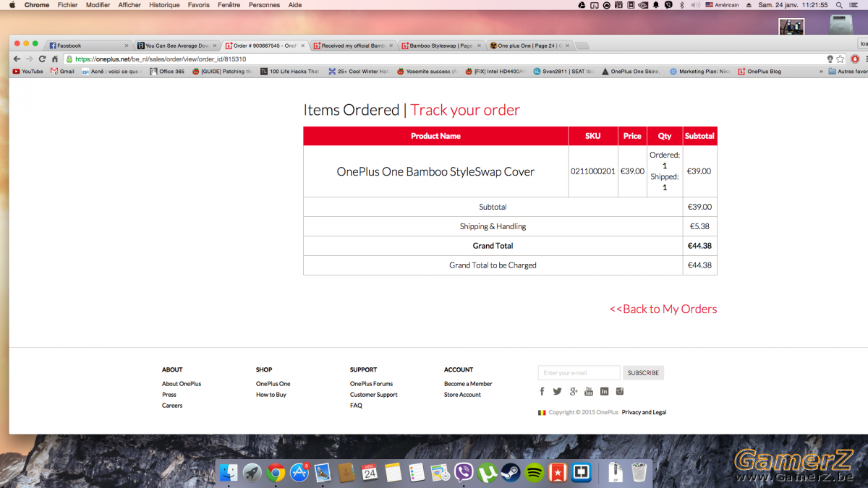The width and height of the screenshot is (868, 488).
Task: Open the YouTube bookmark
Action: click(28, 72)
